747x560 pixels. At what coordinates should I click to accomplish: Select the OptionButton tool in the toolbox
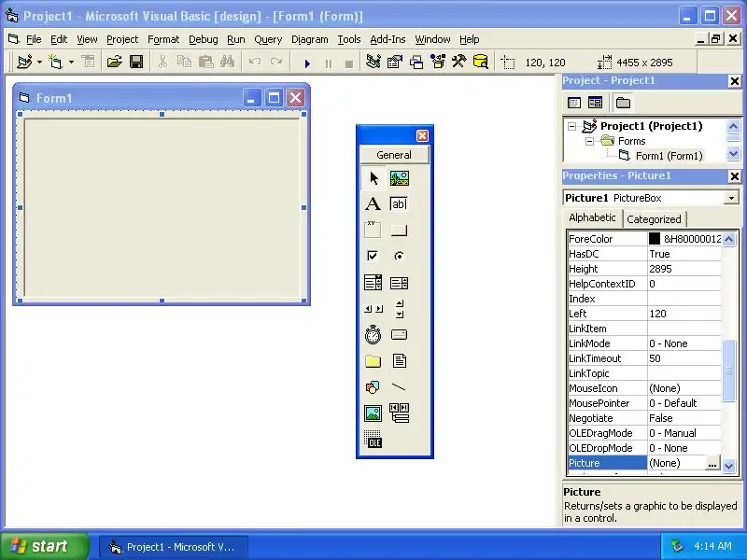[400, 256]
